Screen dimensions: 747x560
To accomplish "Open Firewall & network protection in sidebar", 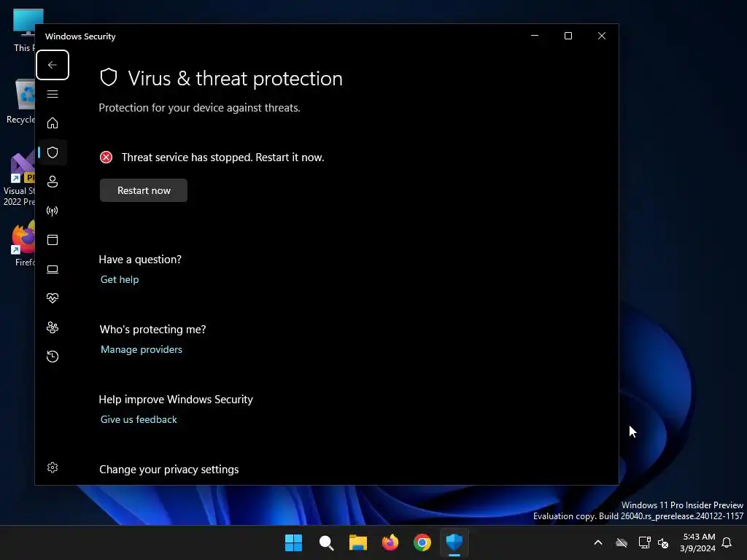I will click(x=53, y=211).
